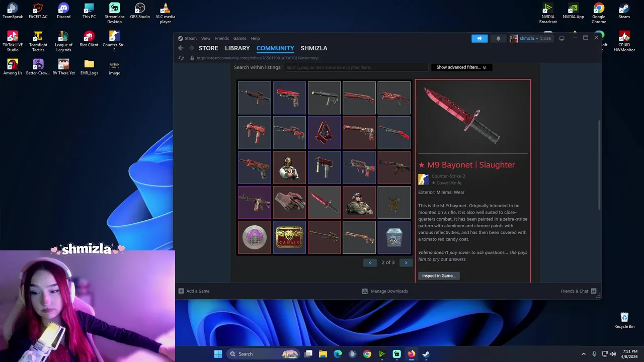Launch FACEIT AC from desktop
644x362 pixels.
tap(38, 11)
